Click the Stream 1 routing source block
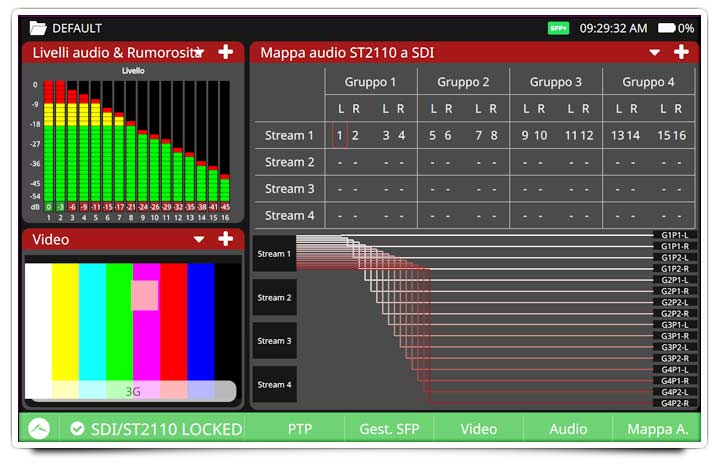Viewport: 720px width, 466px height. (274, 253)
